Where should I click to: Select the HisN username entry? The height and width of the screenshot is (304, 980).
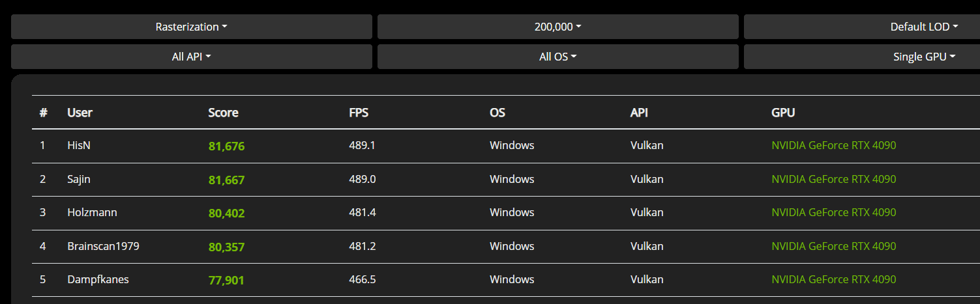point(79,145)
